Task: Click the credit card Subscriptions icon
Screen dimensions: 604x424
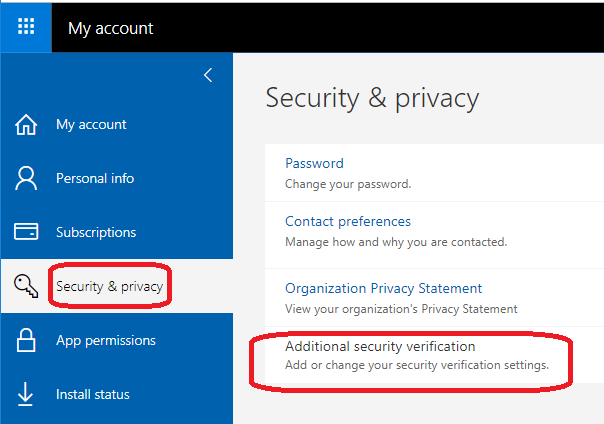Action: tap(26, 232)
